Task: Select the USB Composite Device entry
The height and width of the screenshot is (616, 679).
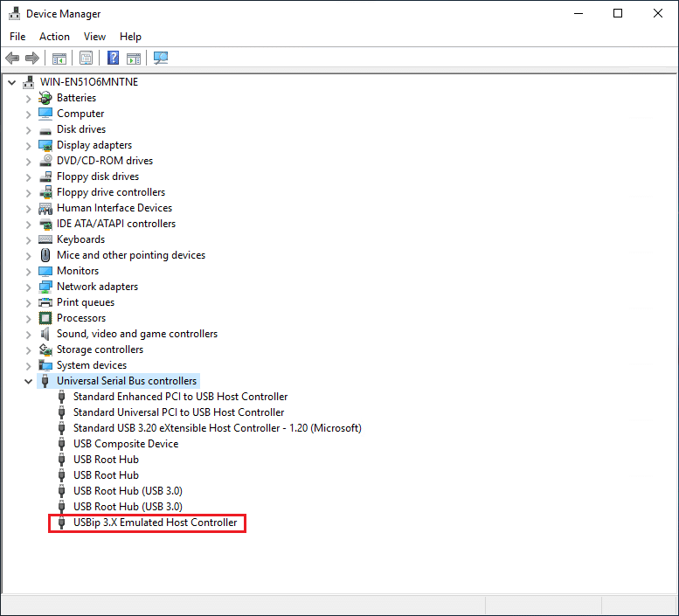Action: point(125,444)
